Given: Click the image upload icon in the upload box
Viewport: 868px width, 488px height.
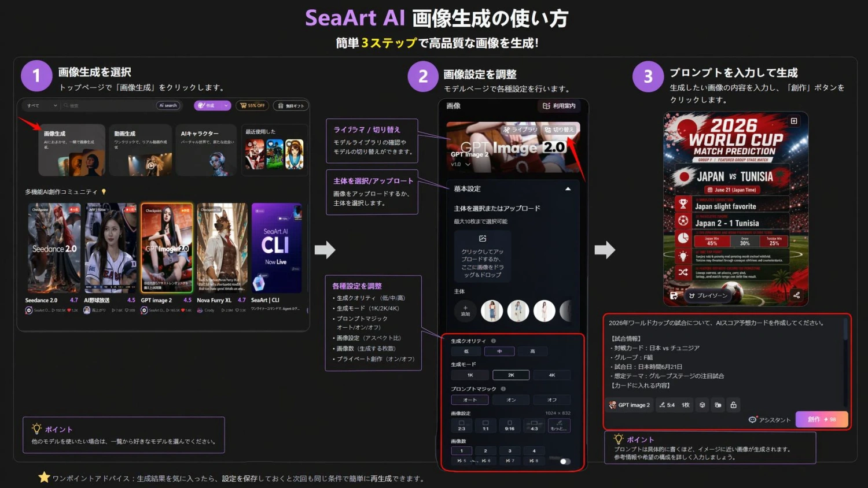Looking at the screenshot, I should click(x=483, y=238).
